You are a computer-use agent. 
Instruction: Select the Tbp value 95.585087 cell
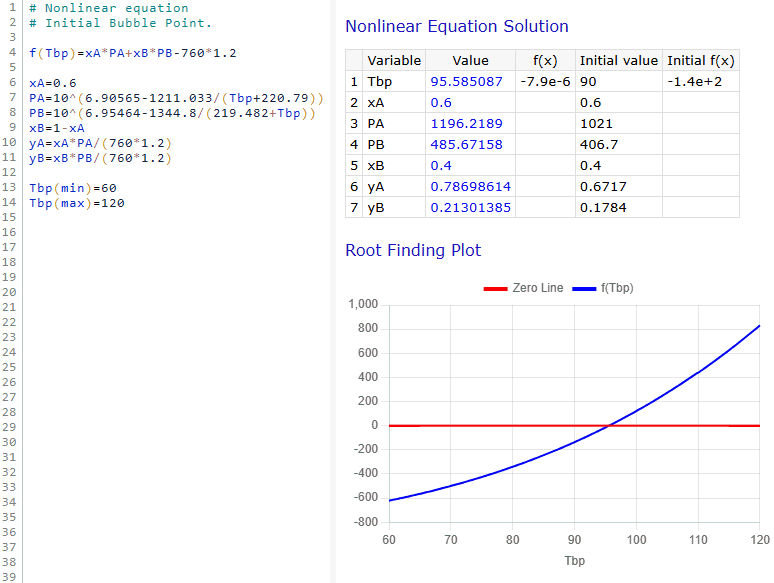pyautogui.click(x=466, y=82)
